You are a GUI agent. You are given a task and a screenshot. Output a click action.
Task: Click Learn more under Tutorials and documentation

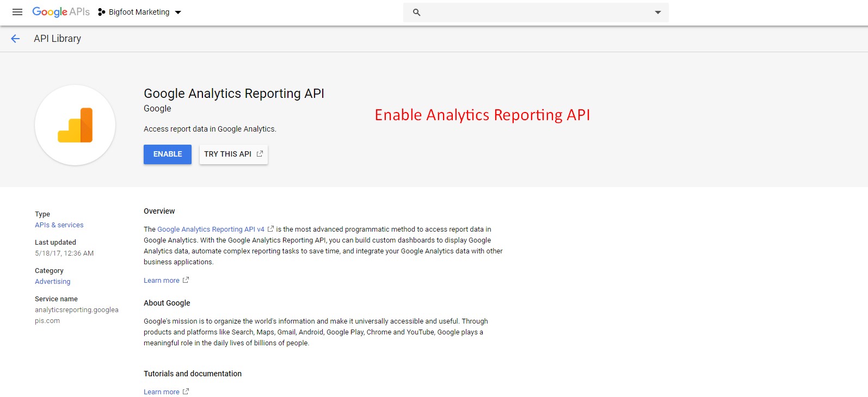tap(162, 392)
